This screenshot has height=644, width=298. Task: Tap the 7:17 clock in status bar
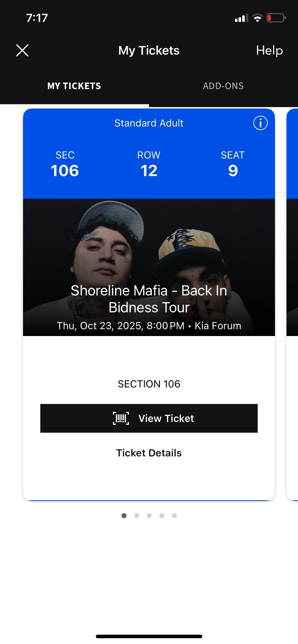37,18
